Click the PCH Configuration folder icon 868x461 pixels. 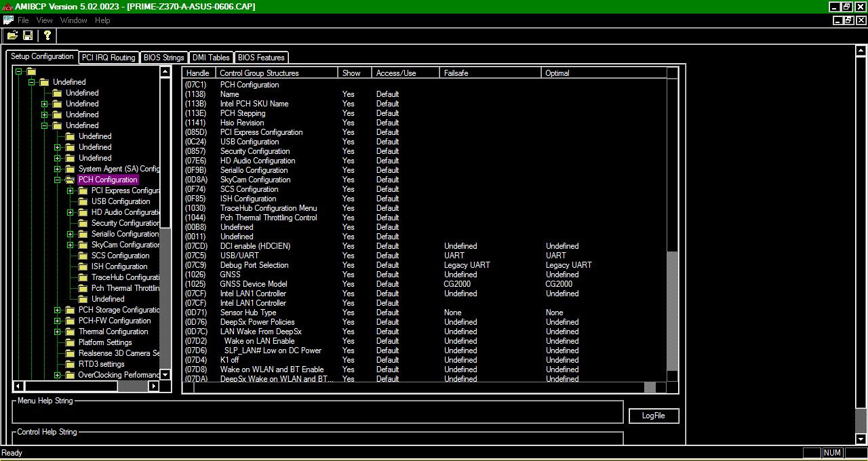[x=69, y=180]
